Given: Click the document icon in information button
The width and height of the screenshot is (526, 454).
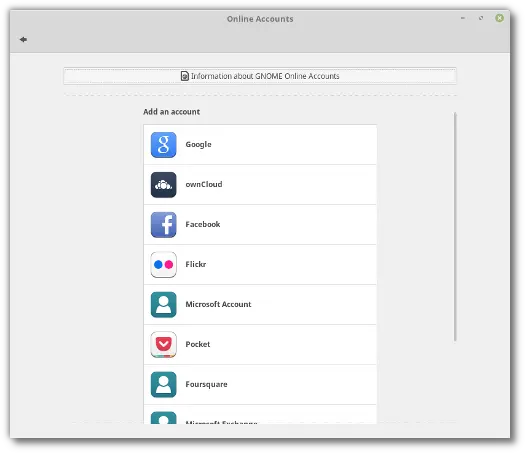Looking at the screenshot, I should click(x=185, y=76).
